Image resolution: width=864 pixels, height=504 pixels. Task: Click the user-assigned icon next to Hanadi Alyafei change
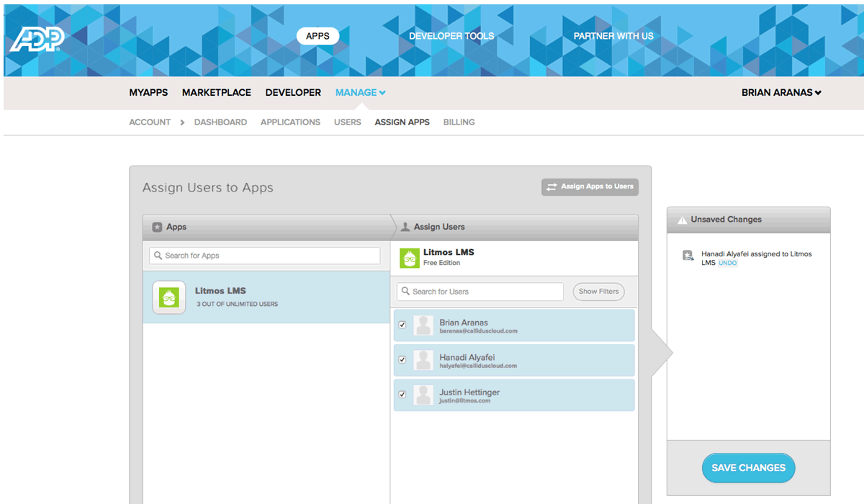point(688,255)
